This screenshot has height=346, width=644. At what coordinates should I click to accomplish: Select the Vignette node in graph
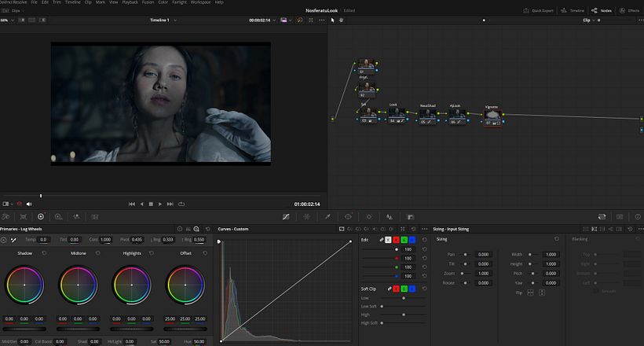(492, 117)
